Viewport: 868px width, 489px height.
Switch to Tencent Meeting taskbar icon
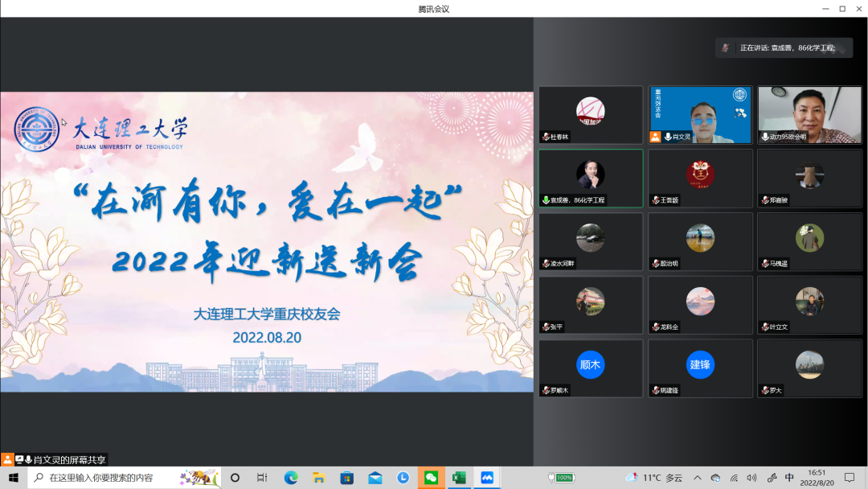click(x=487, y=478)
